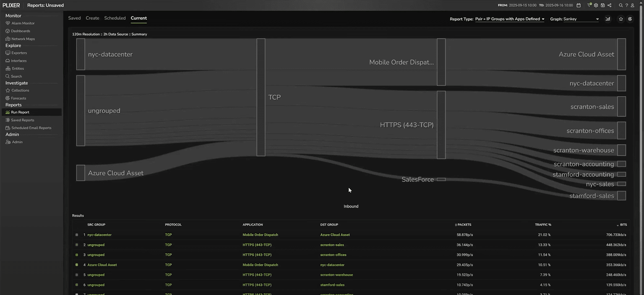
Task: Switch to the Saved tab
Action: pos(74,18)
